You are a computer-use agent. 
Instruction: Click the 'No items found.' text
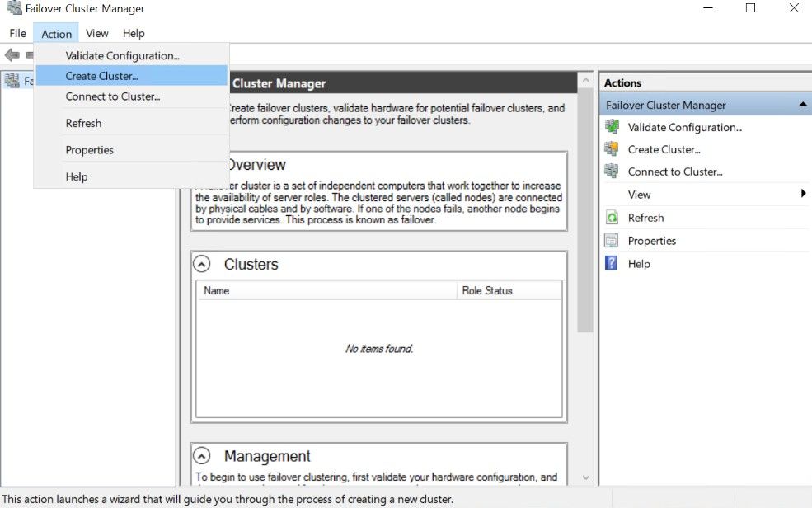click(379, 349)
